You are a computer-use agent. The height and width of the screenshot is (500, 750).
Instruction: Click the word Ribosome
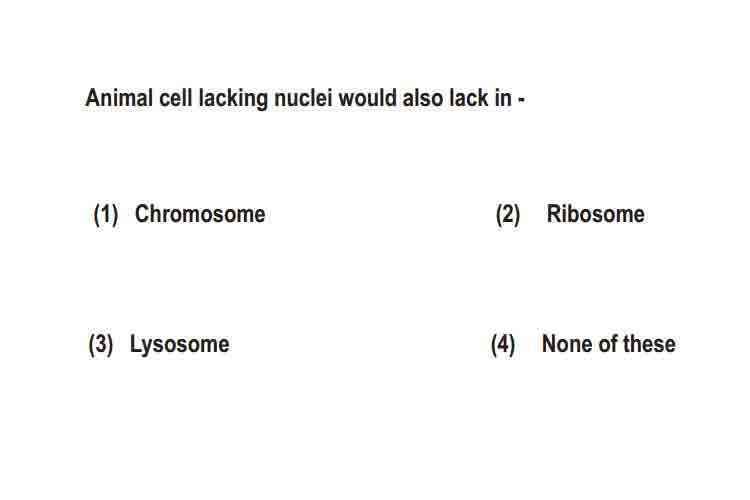tap(596, 213)
